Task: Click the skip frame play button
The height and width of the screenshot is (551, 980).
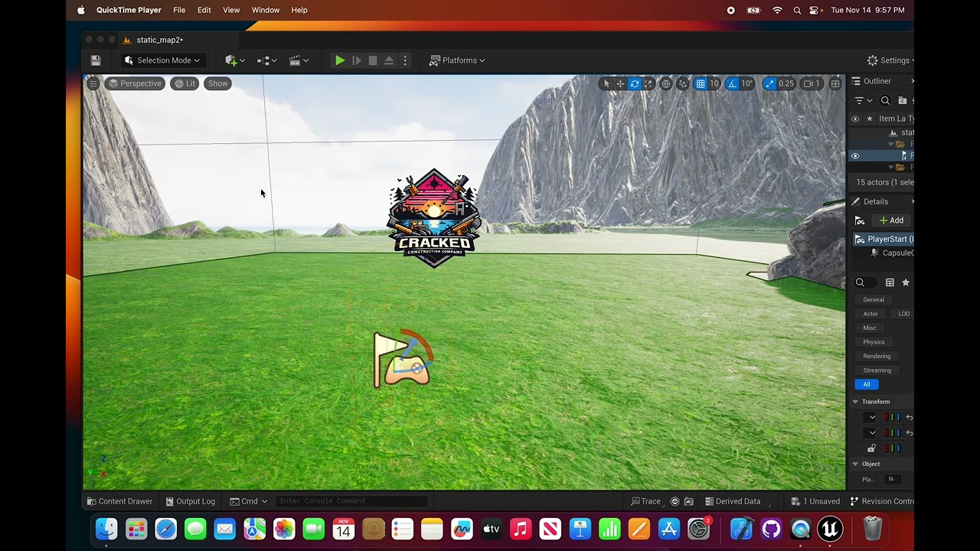Action: coord(357,60)
